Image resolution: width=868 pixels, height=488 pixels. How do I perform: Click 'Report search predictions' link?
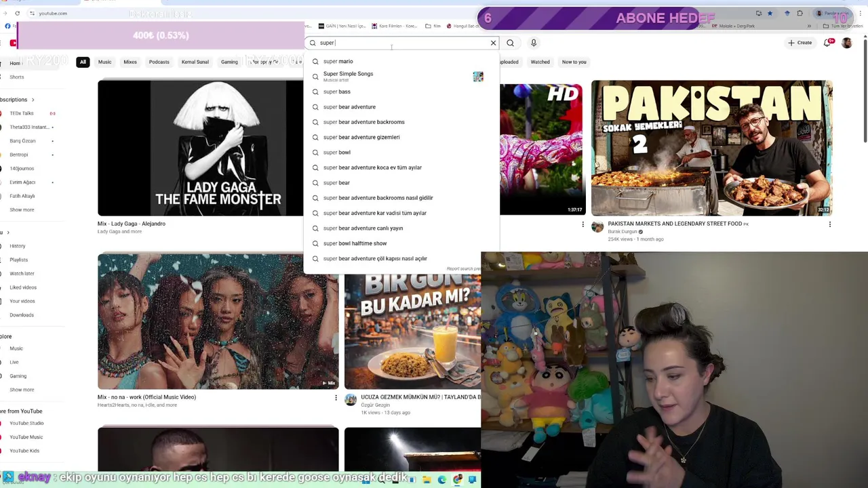coord(464,269)
